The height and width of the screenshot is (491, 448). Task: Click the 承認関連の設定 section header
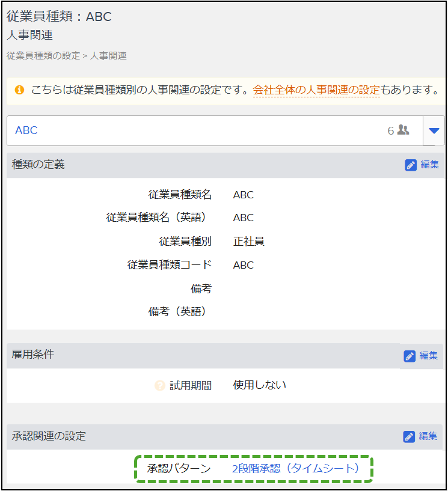tap(49, 436)
